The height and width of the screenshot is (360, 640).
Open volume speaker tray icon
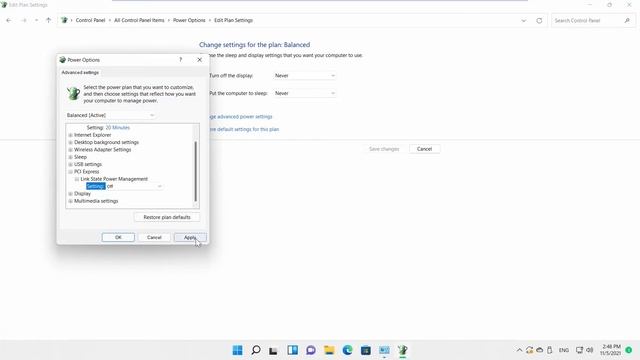tap(590, 350)
